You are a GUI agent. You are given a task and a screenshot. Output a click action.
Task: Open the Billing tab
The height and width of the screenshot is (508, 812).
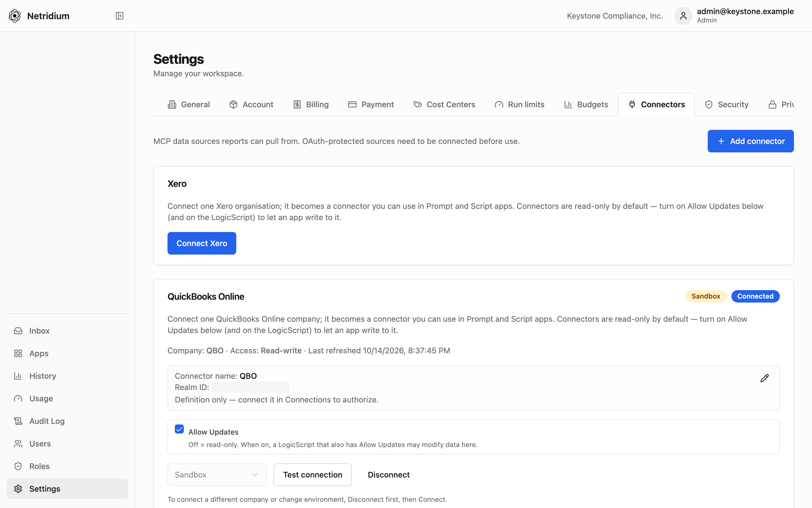tap(311, 104)
